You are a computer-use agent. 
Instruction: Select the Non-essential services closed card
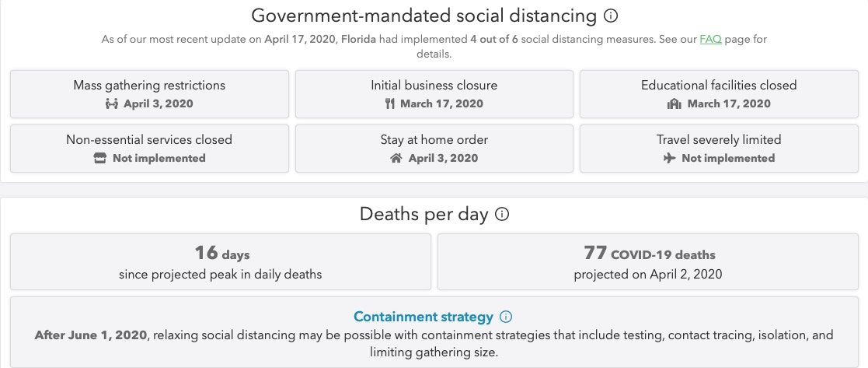[x=149, y=148]
